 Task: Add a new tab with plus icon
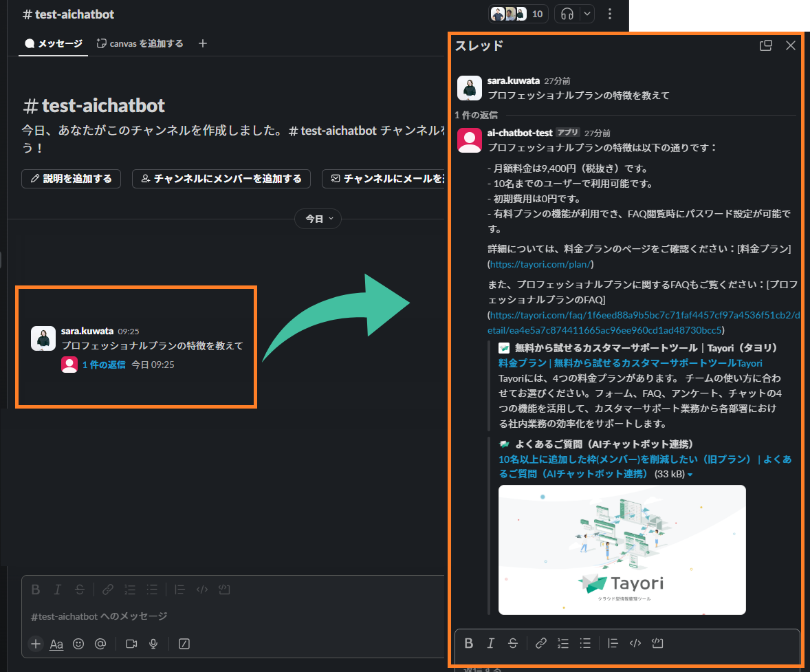click(x=202, y=43)
